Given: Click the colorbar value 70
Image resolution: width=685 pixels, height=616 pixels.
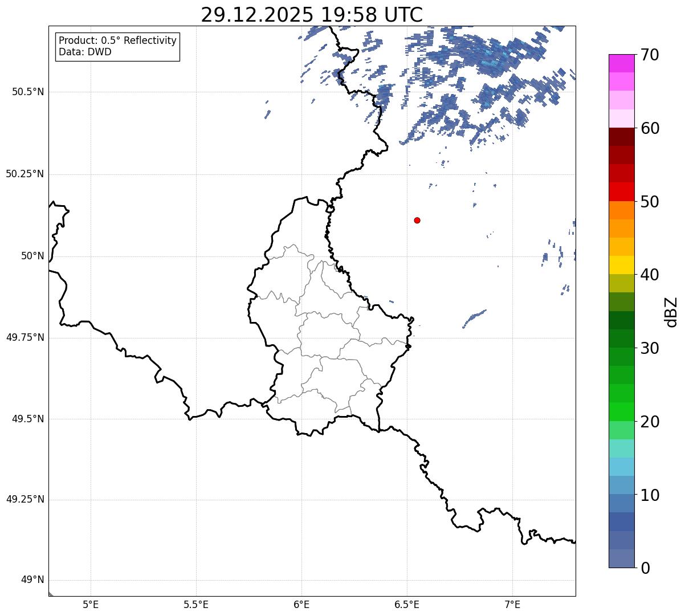Looking at the screenshot, I should [x=650, y=55].
